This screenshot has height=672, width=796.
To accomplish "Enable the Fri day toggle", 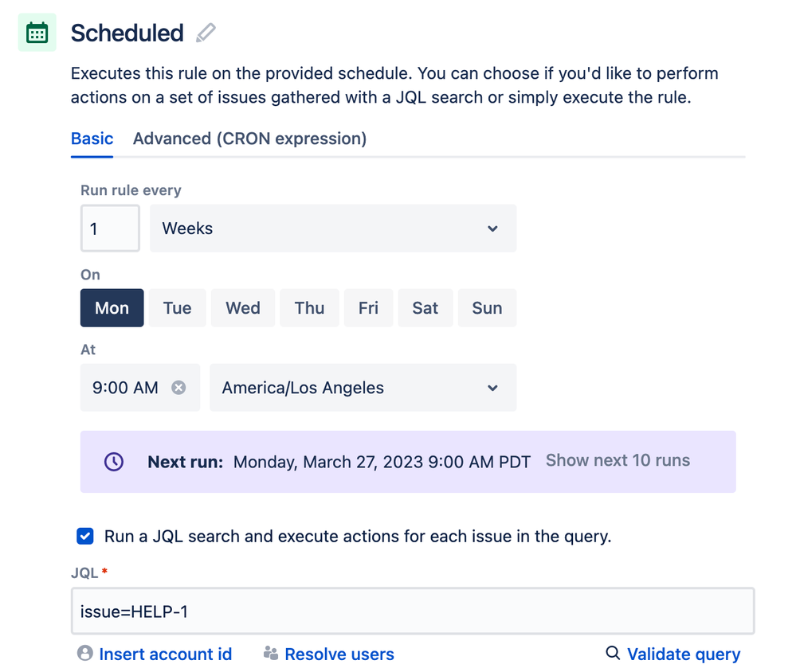I will 368,308.
